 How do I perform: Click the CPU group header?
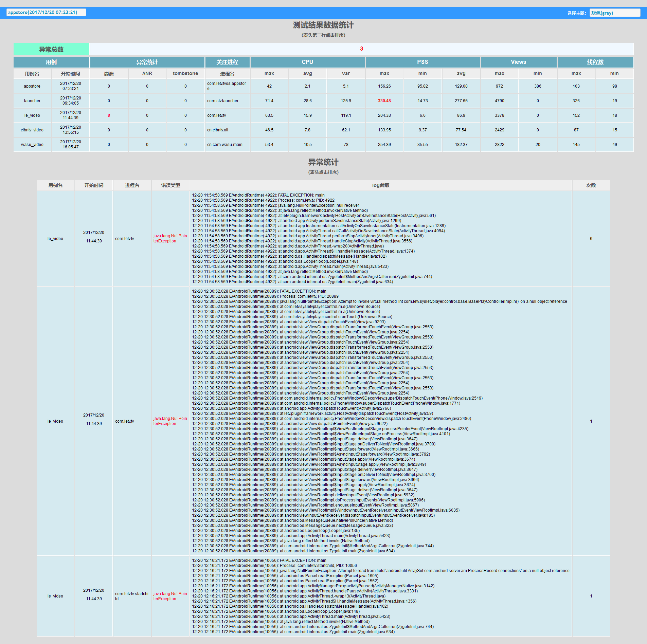(308, 62)
